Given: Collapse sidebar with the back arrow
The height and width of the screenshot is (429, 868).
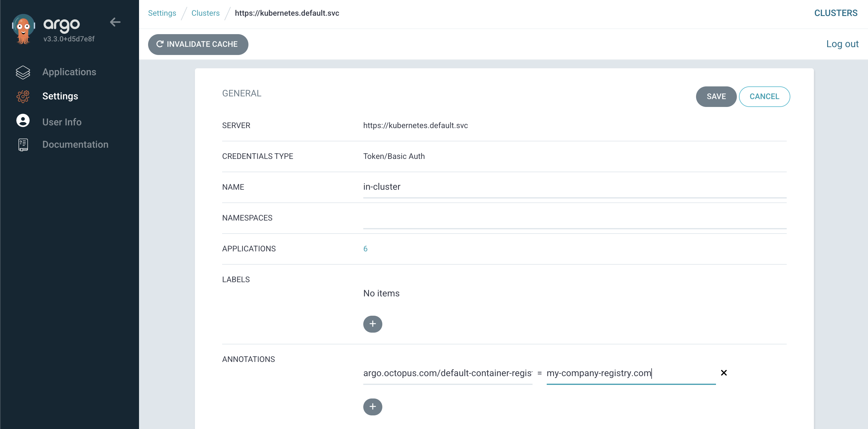Looking at the screenshot, I should click(x=115, y=22).
